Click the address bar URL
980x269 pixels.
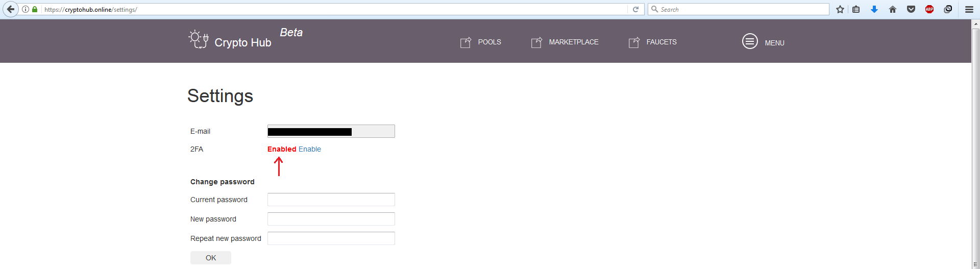91,9
